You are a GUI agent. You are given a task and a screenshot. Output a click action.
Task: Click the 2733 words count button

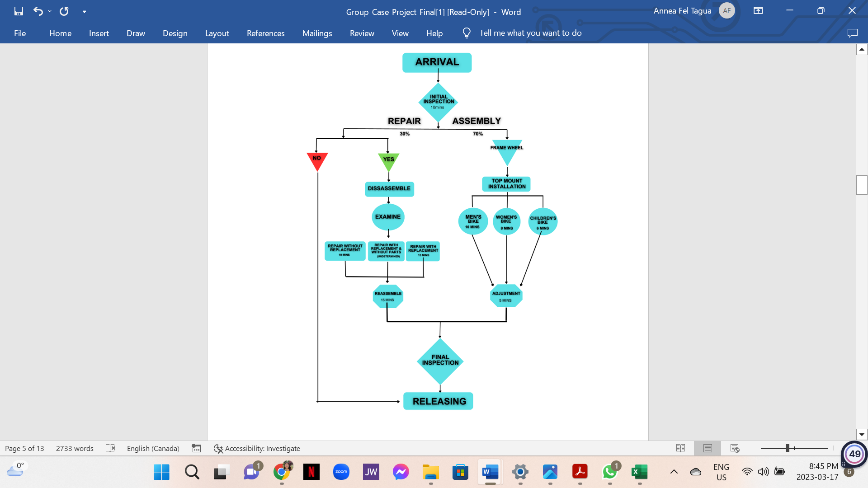[75, 448]
